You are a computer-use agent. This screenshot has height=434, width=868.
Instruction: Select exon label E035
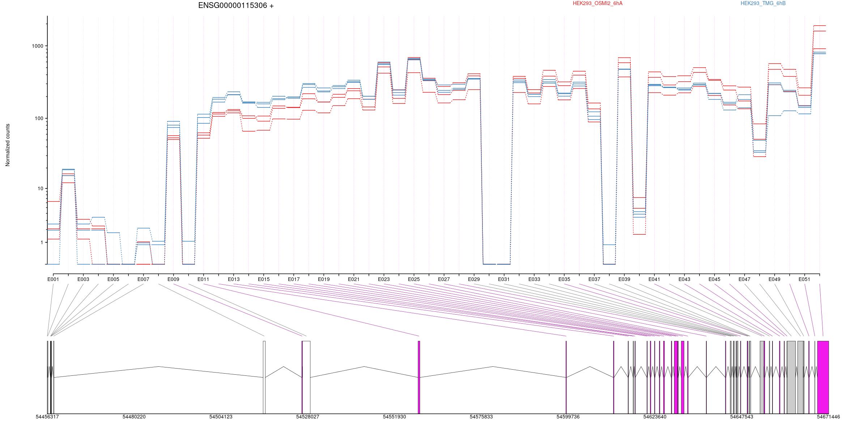tap(564, 279)
